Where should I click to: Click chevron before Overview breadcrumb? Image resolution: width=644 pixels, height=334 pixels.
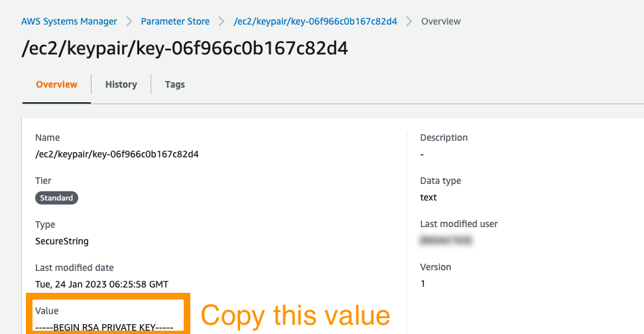click(x=409, y=21)
